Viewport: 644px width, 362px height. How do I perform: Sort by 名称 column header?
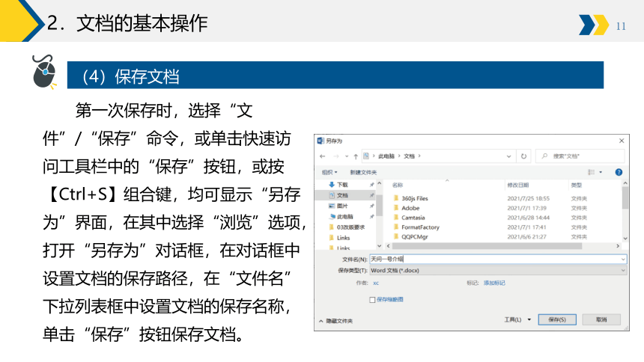point(397,185)
